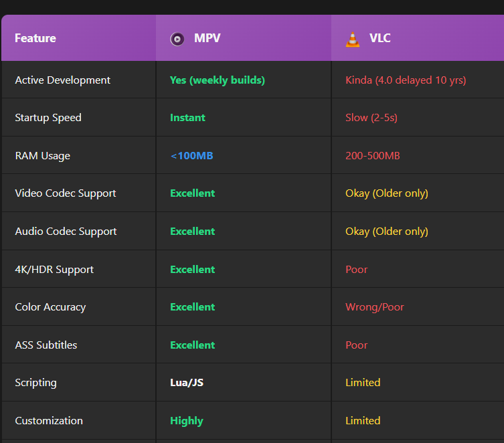Click the Scripting row label
The image size is (504, 443).
[35, 383]
